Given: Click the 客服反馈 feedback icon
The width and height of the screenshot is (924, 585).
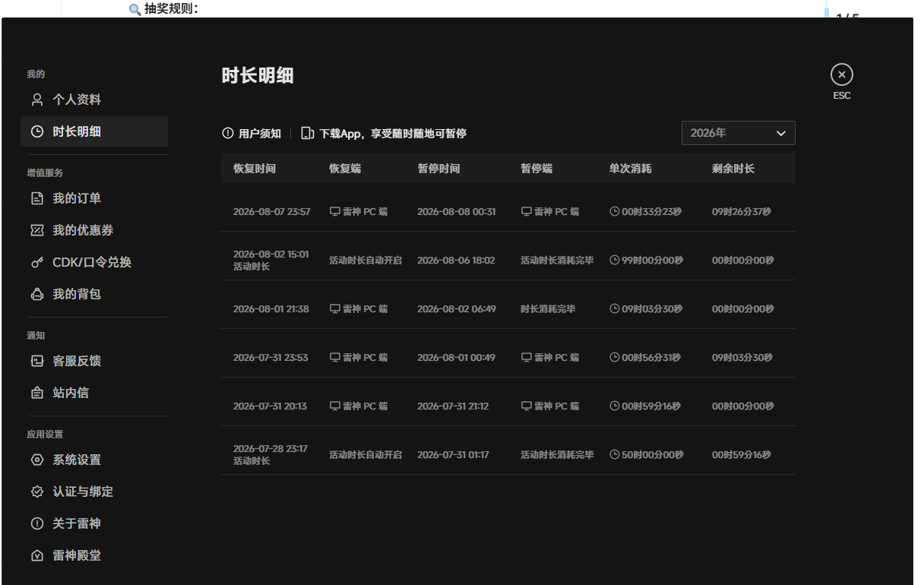Looking at the screenshot, I should click(36, 361).
